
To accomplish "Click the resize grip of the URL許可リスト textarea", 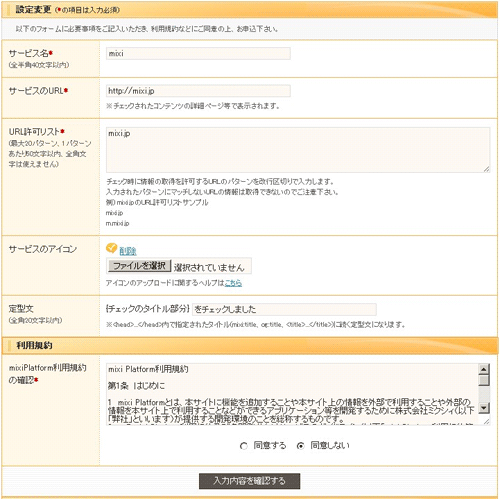I will click(487, 169).
